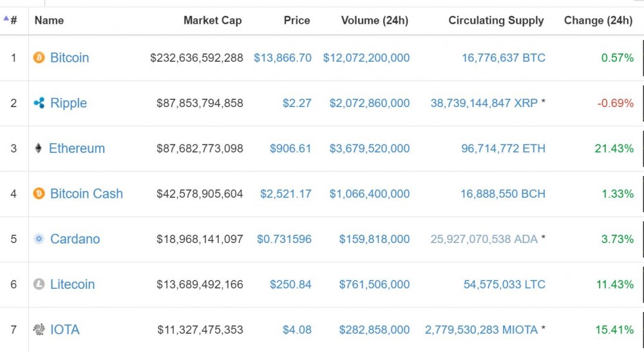Click the IOTA logo icon
This screenshot has height=352, width=644.
39,329
